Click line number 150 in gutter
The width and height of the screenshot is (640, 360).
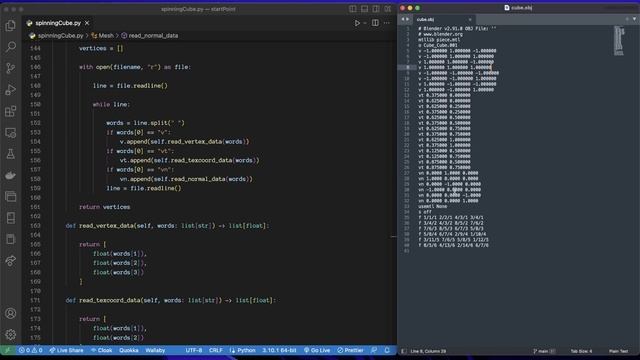point(36,104)
